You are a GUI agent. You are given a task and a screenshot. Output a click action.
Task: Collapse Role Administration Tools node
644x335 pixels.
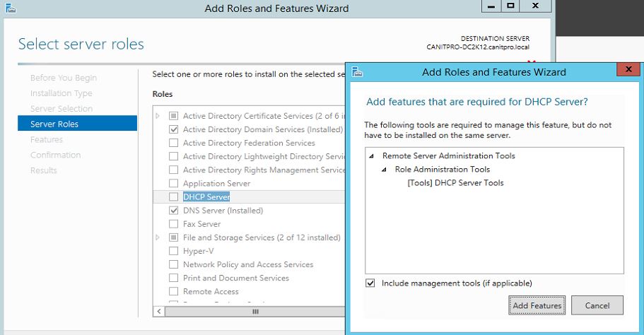[x=385, y=170]
